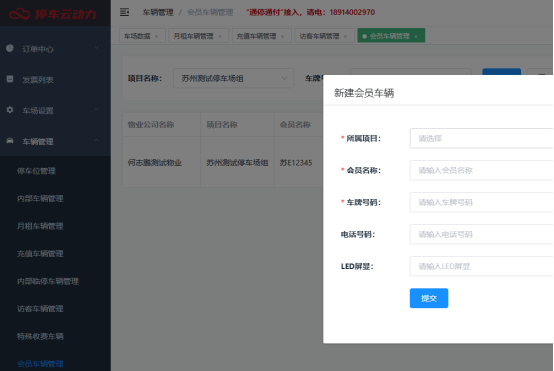
Task: Click the 车辆管理 car icon
Action: pos(10,141)
